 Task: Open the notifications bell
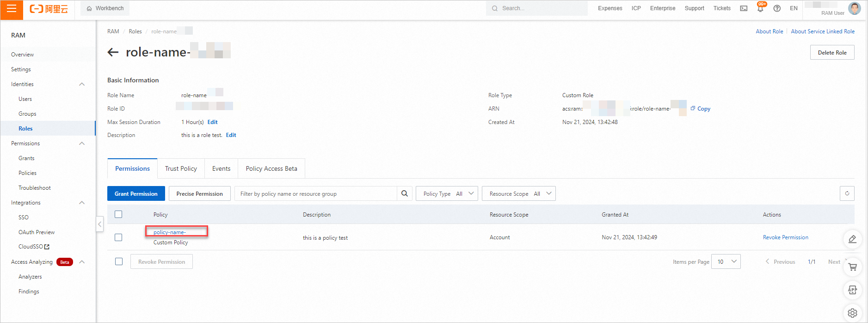tap(760, 8)
